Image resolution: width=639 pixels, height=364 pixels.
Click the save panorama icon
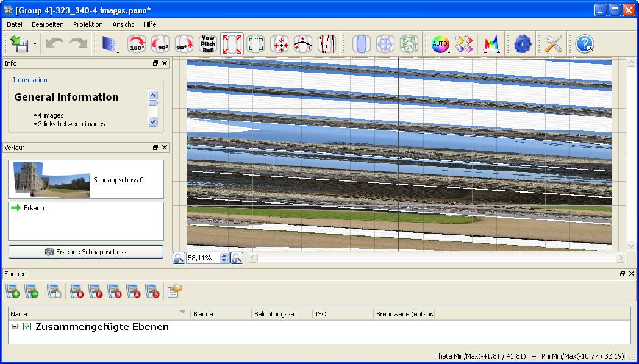pos(20,45)
